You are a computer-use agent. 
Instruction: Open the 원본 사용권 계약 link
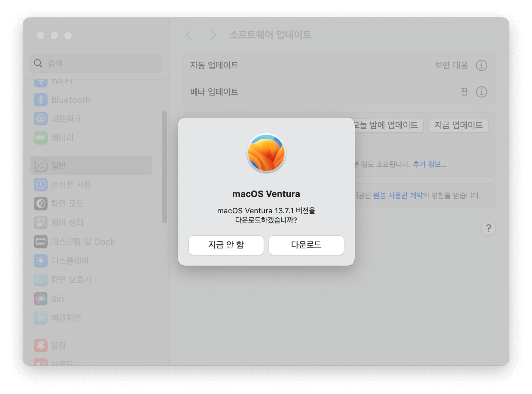click(398, 196)
